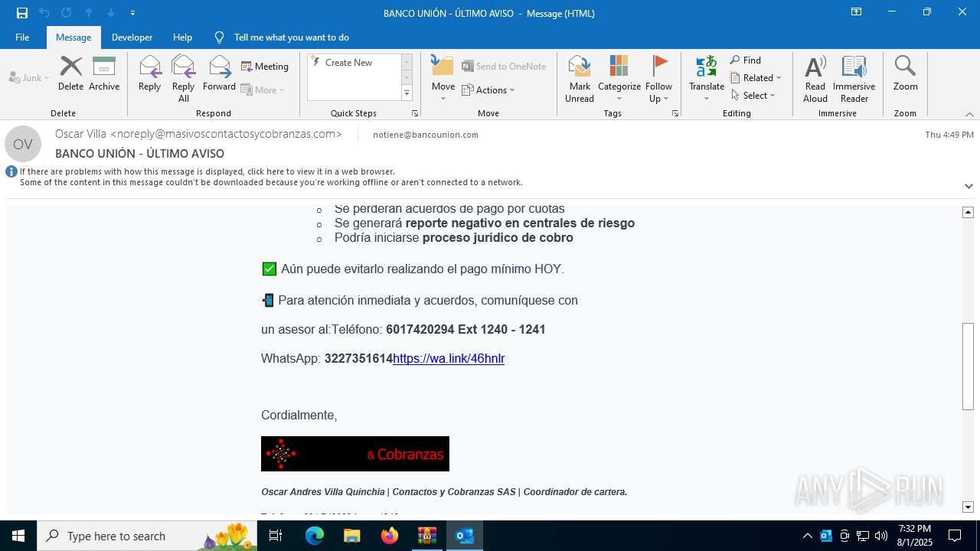Open Ribbon Display Options
This screenshot has height=551, width=980.
pyautogui.click(x=857, y=12)
